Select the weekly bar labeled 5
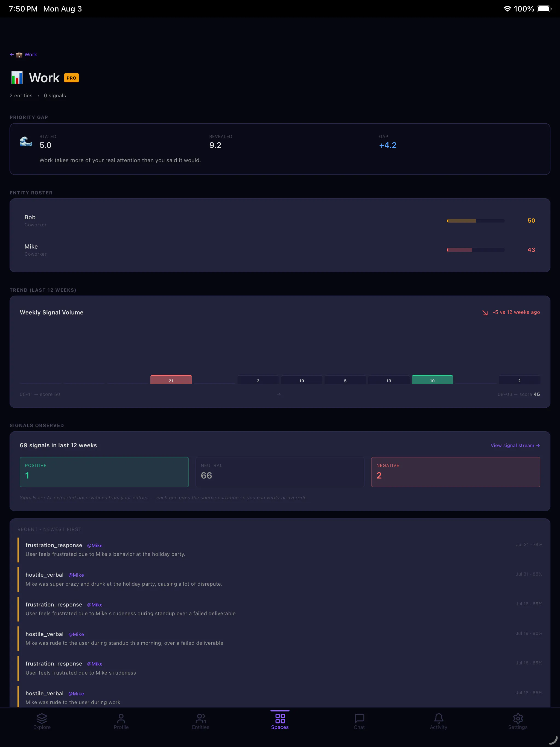Viewport: 560px width, 747px height. [345, 380]
